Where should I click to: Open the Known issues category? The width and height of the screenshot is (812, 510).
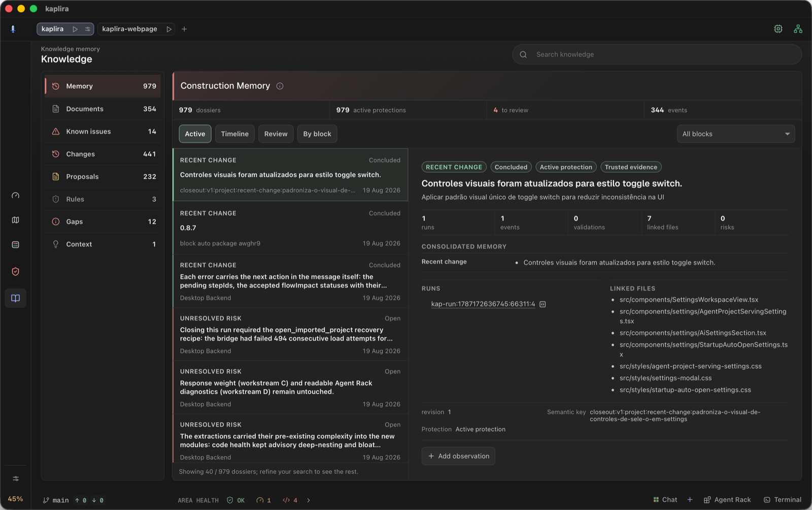tap(103, 132)
